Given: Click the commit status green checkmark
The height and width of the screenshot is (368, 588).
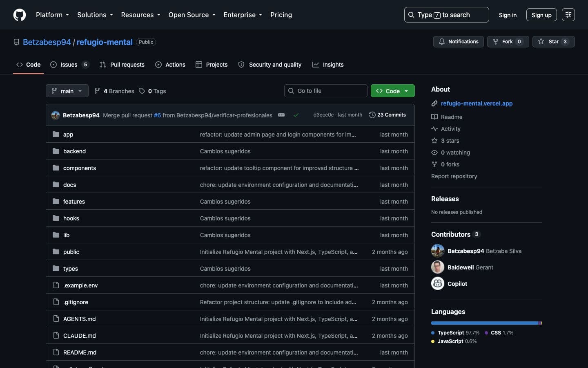Looking at the screenshot, I should (296, 115).
